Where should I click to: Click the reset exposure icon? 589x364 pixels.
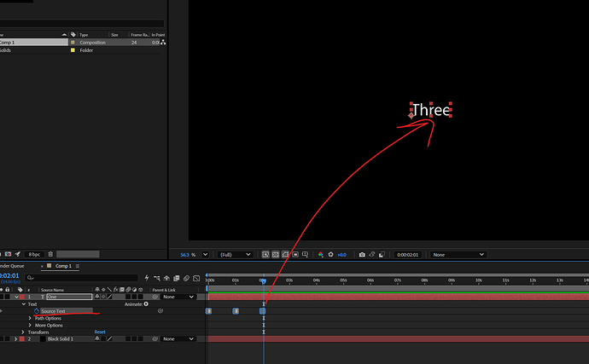330,254
